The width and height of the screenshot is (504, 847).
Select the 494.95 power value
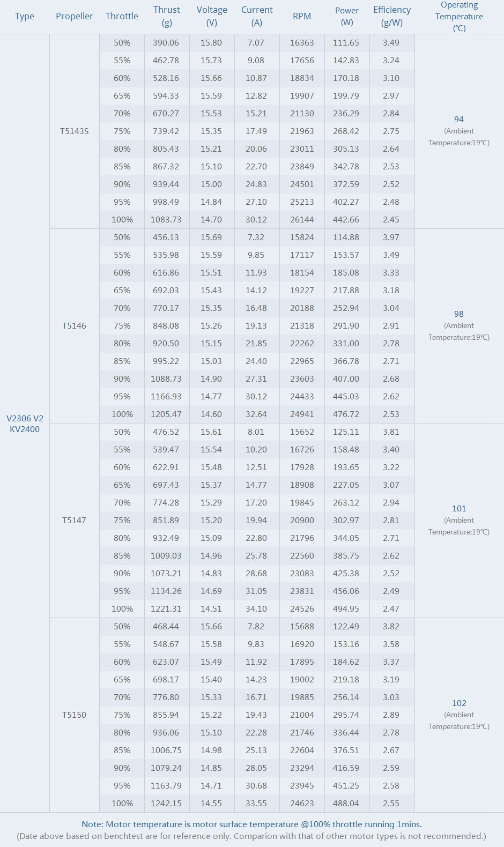pyautogui.click(x=346, y=609)
